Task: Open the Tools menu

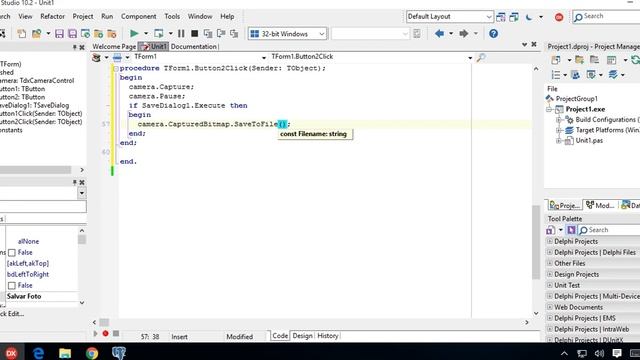Action: click(x=172, y=17)
